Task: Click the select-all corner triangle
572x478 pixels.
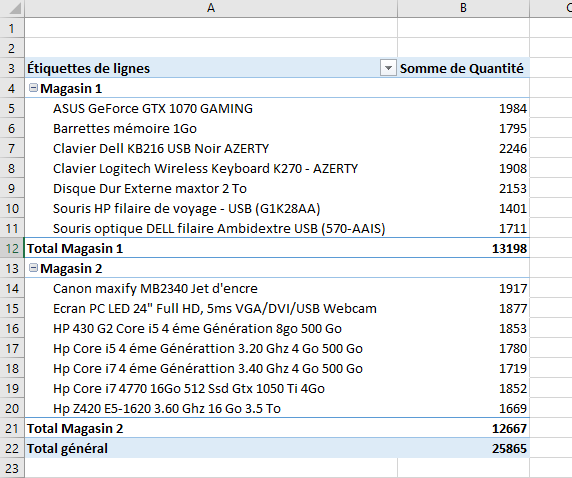Action: coord(15,8)
